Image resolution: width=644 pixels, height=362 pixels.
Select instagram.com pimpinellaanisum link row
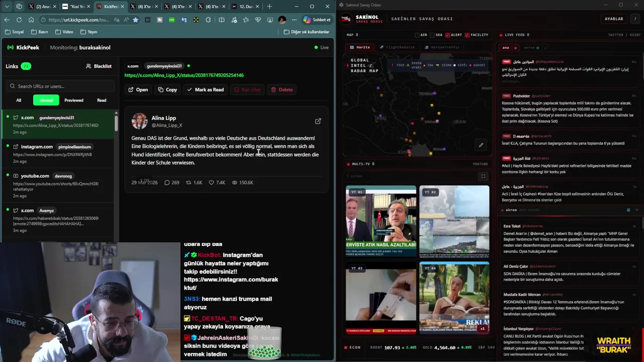58,154
